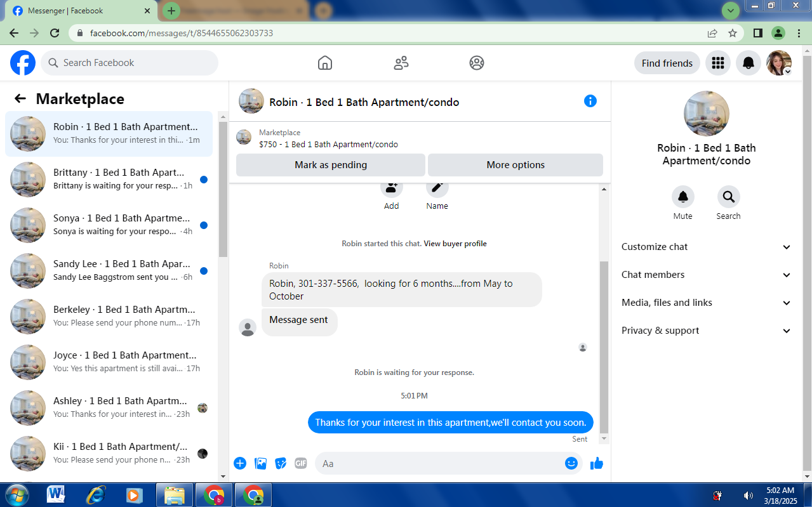Attach a photo file in composer
This screenshot has width=812, height=507.
[260, 463]
